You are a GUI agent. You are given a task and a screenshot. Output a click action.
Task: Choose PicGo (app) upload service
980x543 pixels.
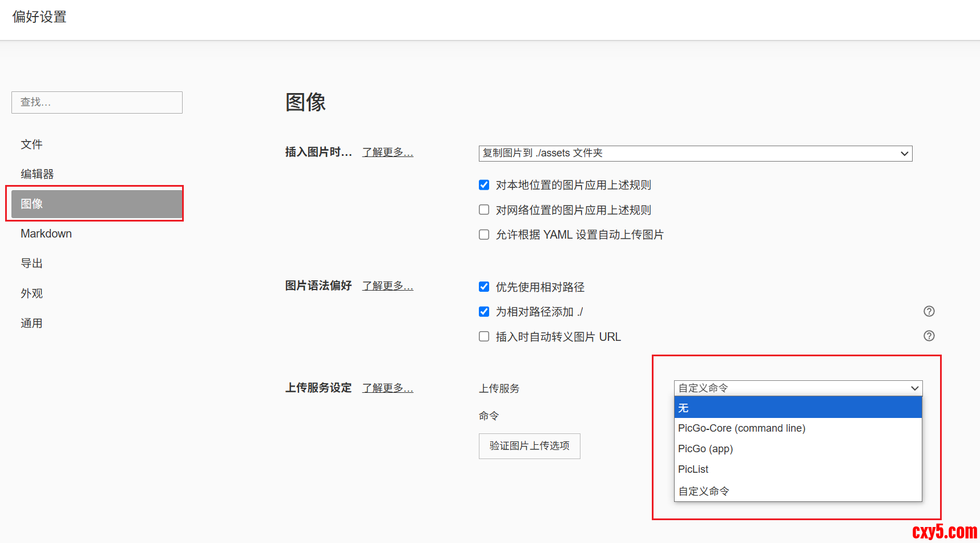(x=705, y=449)
